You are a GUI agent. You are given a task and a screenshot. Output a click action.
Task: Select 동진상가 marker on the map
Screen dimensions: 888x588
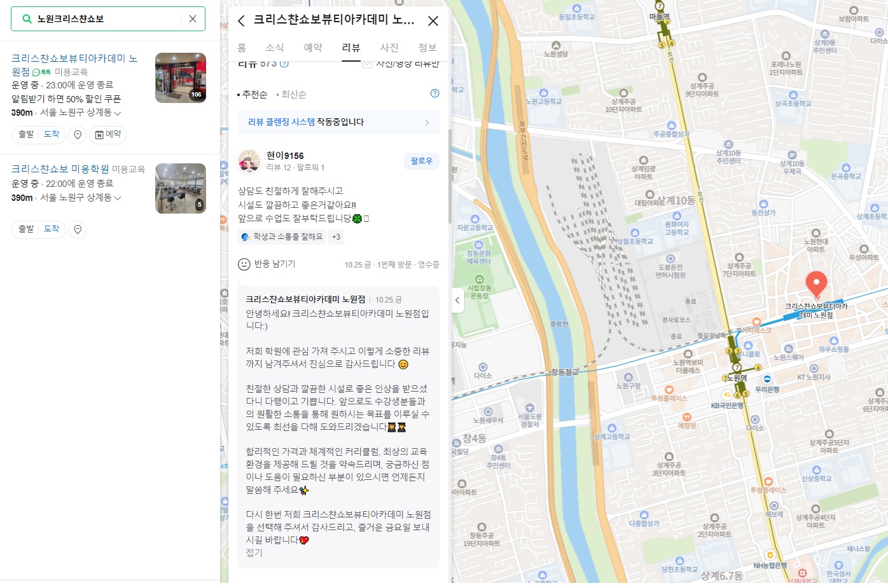click(763, 204)
